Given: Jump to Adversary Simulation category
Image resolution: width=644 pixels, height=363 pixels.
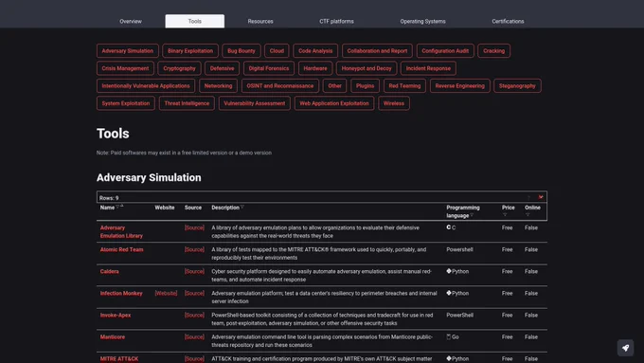Looking at the screenshot, I should pos(127,51).
